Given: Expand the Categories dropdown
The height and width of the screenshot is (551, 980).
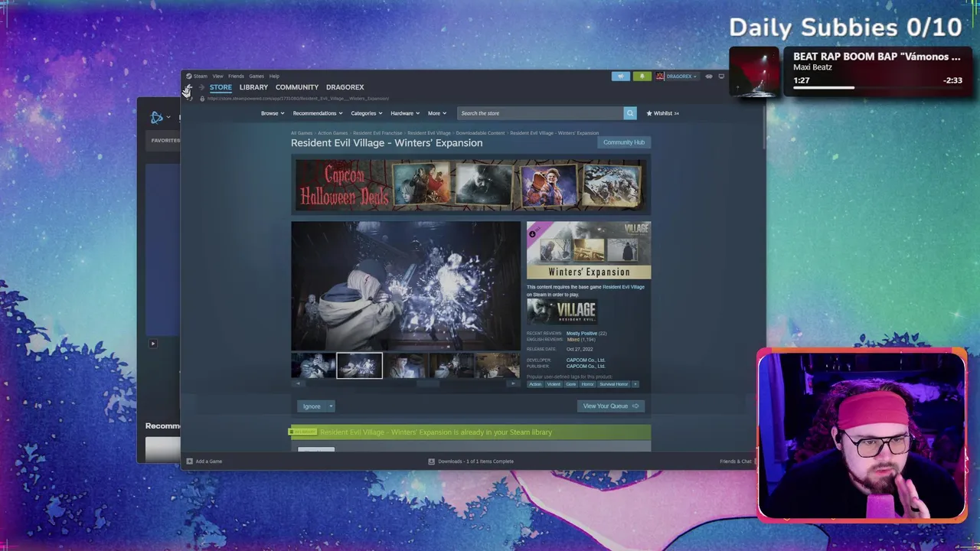Looking at the screenshot, I should click(x=367, y=113).
